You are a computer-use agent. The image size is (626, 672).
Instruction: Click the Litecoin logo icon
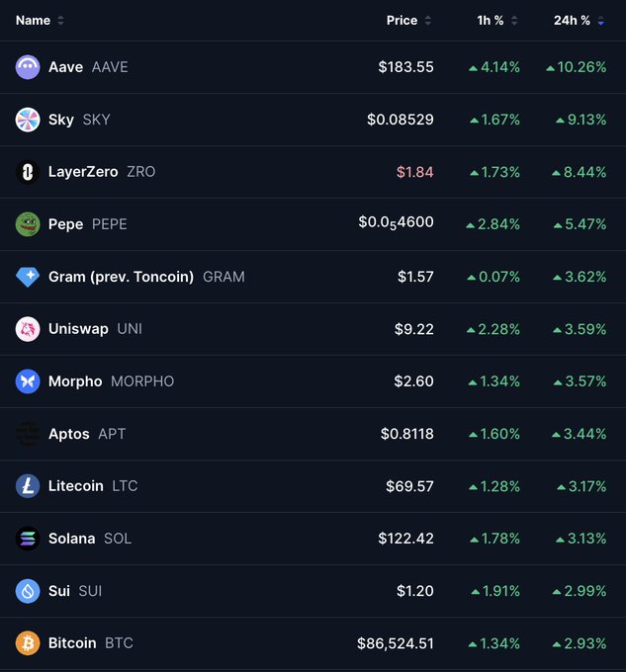(28, 486)
